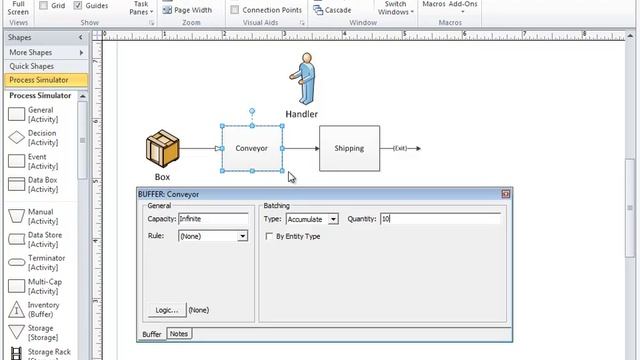Open the Task Panes dropdown

(141, 8)
